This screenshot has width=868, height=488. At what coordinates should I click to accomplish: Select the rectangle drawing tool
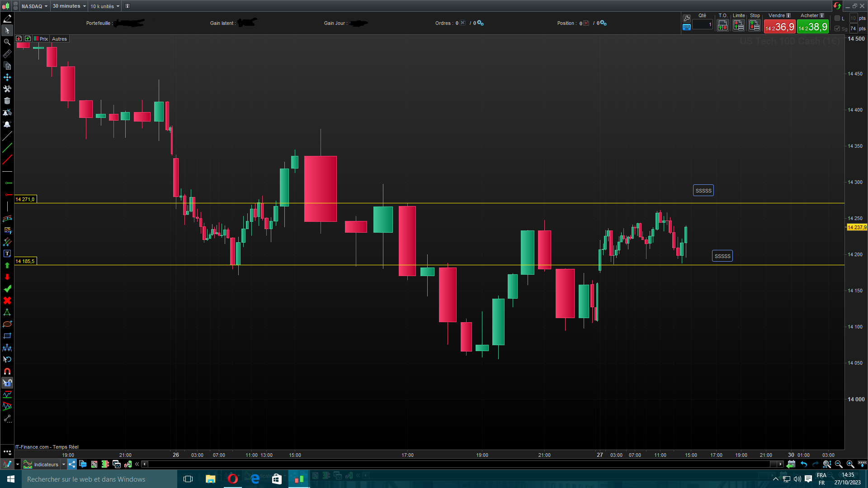pyautogui.click(x=7, y=336)
